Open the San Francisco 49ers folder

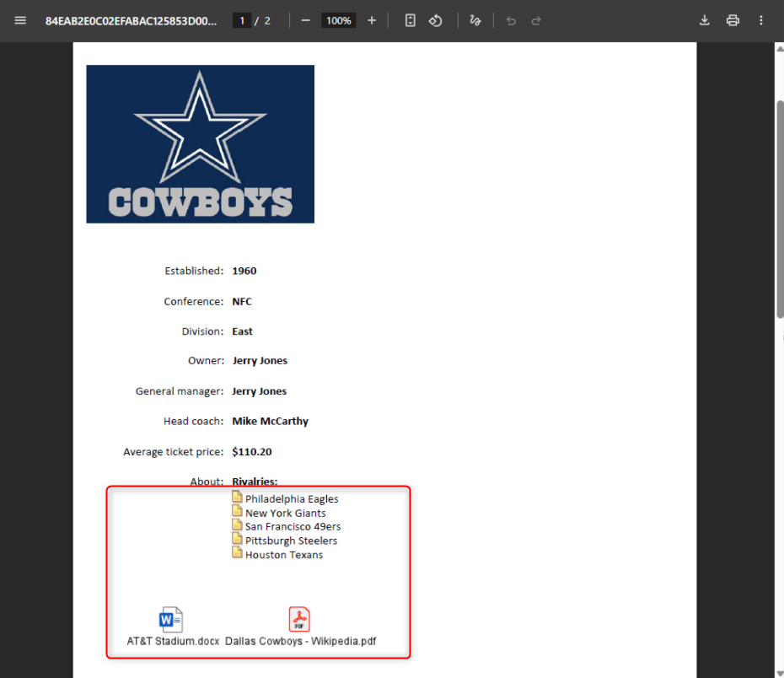292,526
